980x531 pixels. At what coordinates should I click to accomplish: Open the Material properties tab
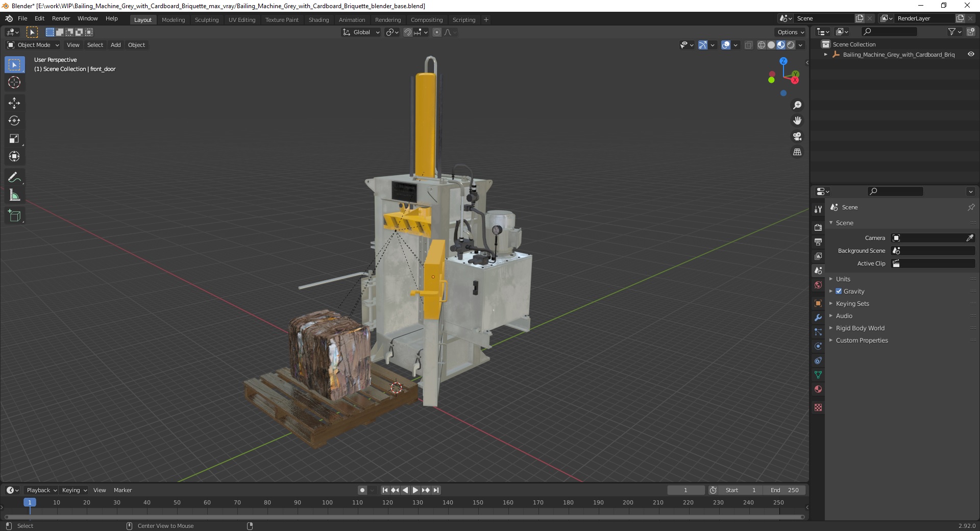[x=818, y=389]
